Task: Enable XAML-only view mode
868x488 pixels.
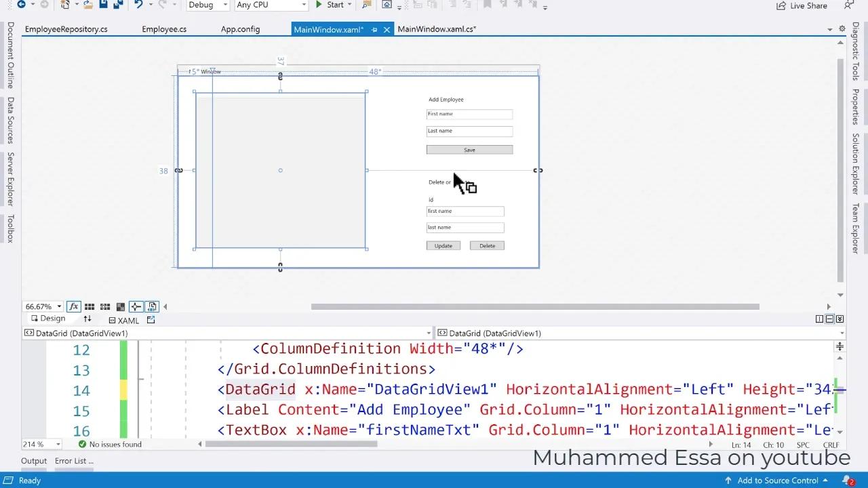Action: pyautogui.click(x=124, y=320)
